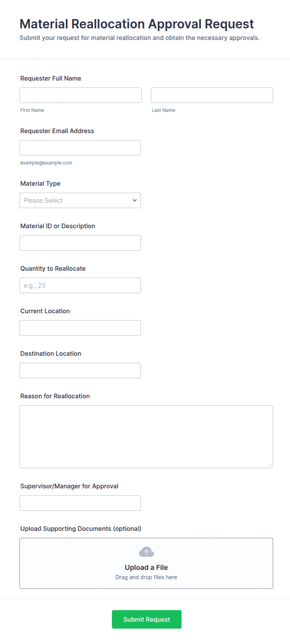
Task: Click 'Drag and drop files here' text
Action: [x=146, y=577]
